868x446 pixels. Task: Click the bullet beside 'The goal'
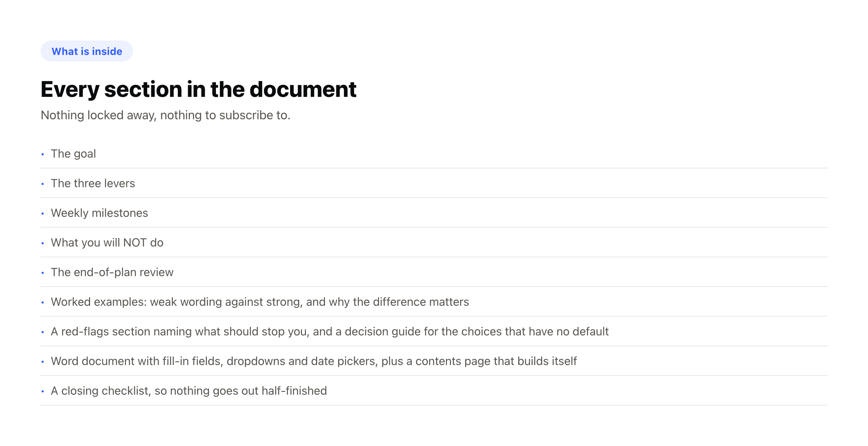(x=43, y=154)
